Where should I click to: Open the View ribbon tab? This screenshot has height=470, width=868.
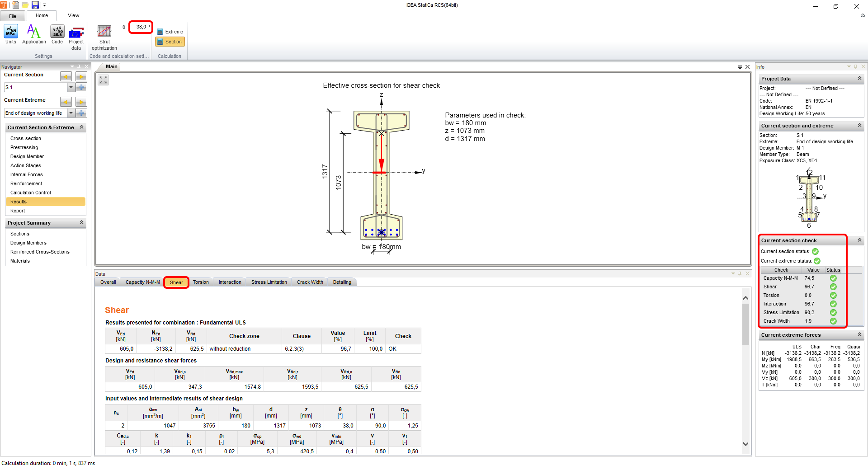point(73,15)
